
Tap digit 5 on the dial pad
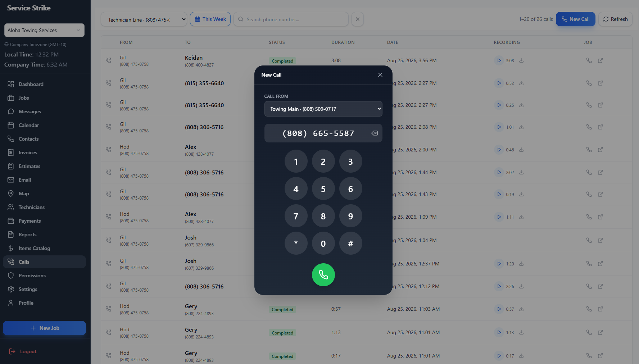tap(323, 189)
